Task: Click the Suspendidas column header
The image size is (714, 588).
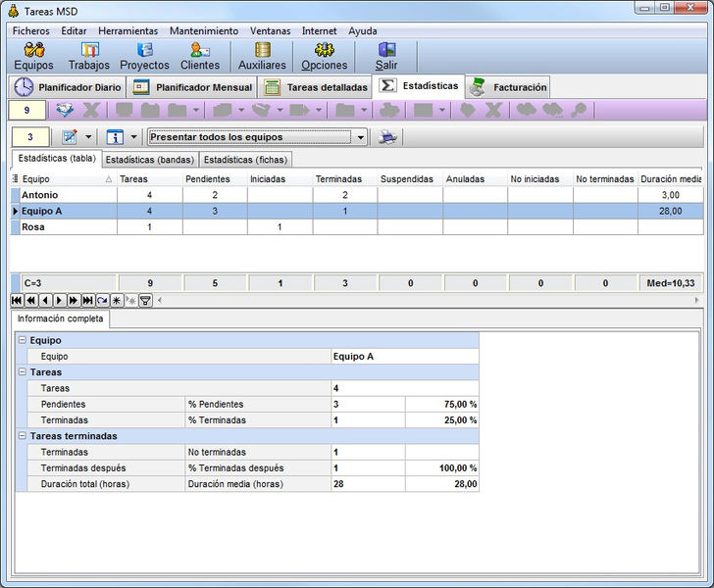Action: (410, 179)
